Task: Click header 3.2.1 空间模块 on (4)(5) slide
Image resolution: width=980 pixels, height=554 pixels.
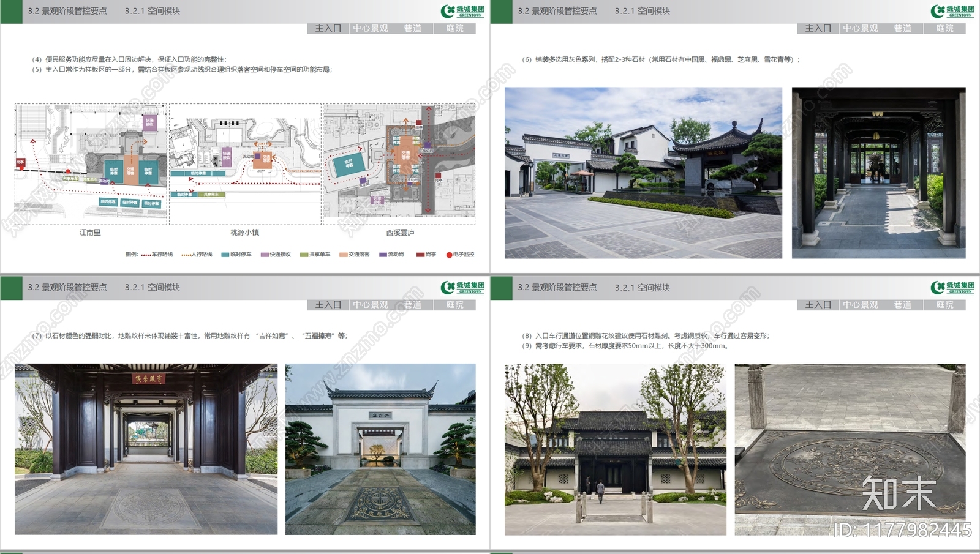Action: coord(153,11)
